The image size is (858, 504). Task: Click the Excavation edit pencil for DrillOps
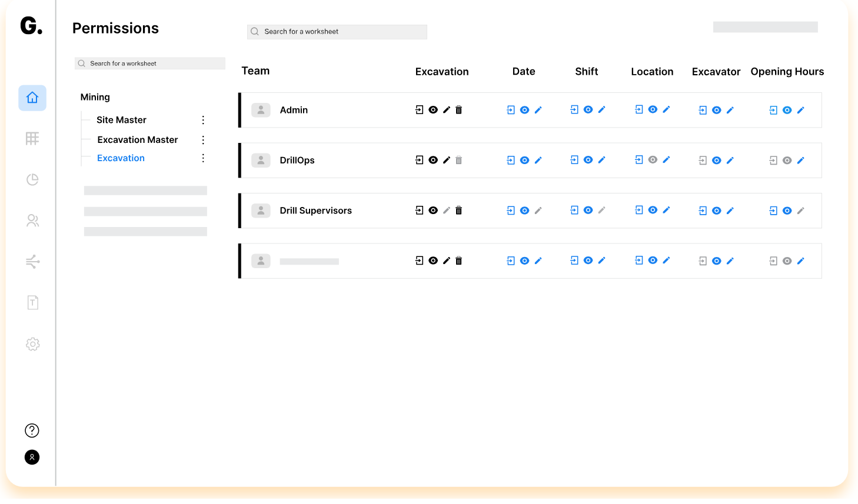tap(447, 160)
